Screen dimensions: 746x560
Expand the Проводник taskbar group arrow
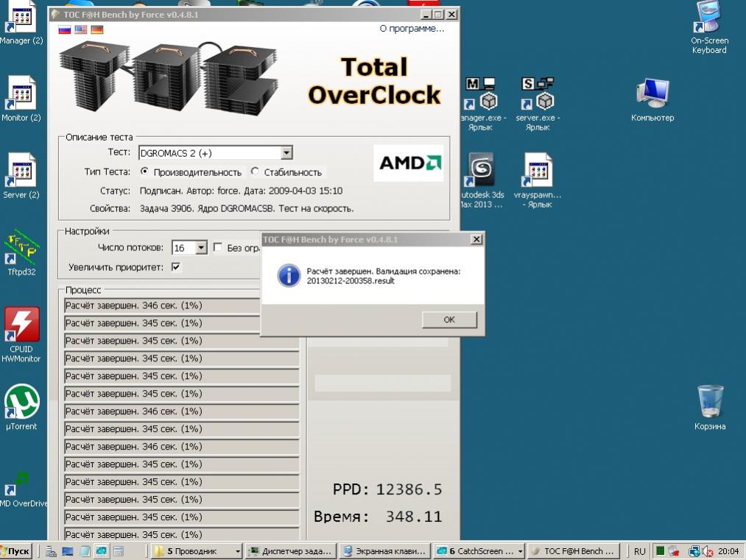click(237, 551)
